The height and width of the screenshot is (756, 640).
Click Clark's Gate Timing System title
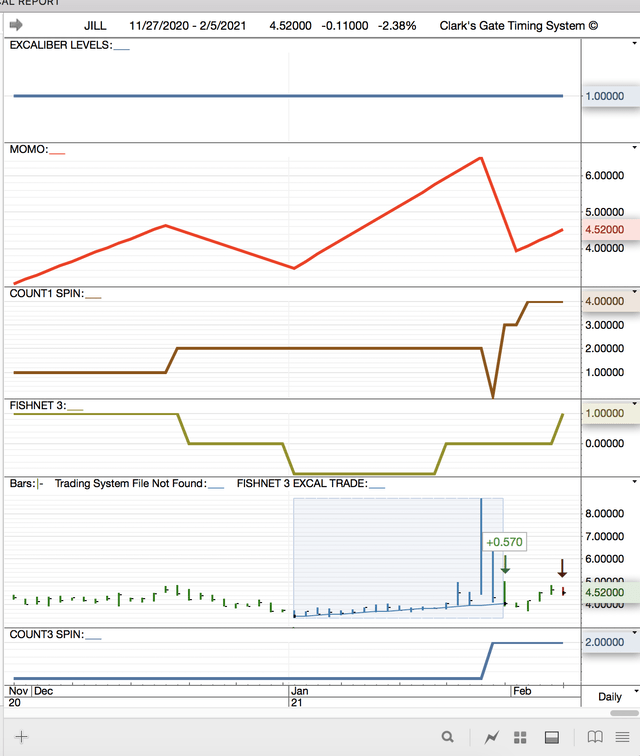click(x=518, y=26)
